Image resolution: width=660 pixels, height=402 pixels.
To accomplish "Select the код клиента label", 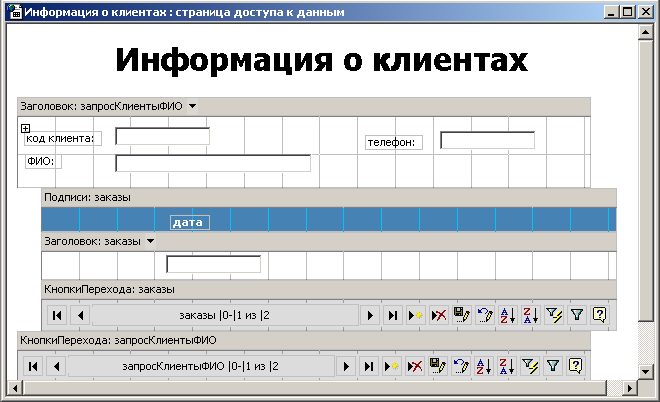I will pos(63,138).
